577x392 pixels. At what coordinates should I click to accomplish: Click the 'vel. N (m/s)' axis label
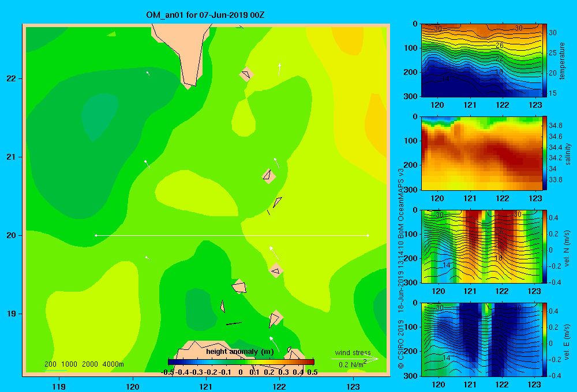[567, 248]
